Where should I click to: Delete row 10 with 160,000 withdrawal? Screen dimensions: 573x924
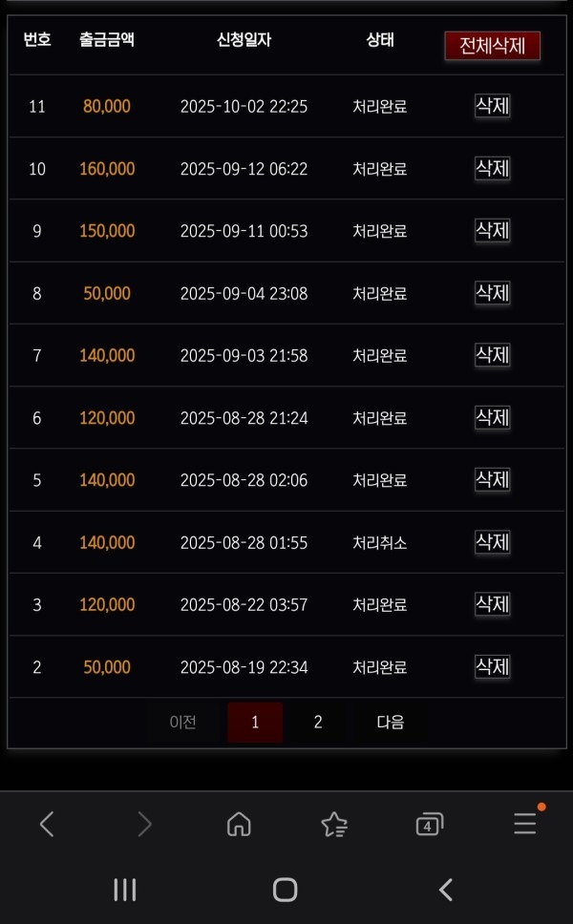(x=492, y=168)
